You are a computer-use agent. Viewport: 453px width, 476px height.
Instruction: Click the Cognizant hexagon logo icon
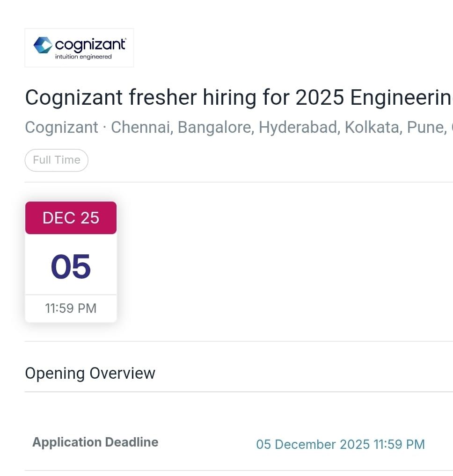[43, 45]
